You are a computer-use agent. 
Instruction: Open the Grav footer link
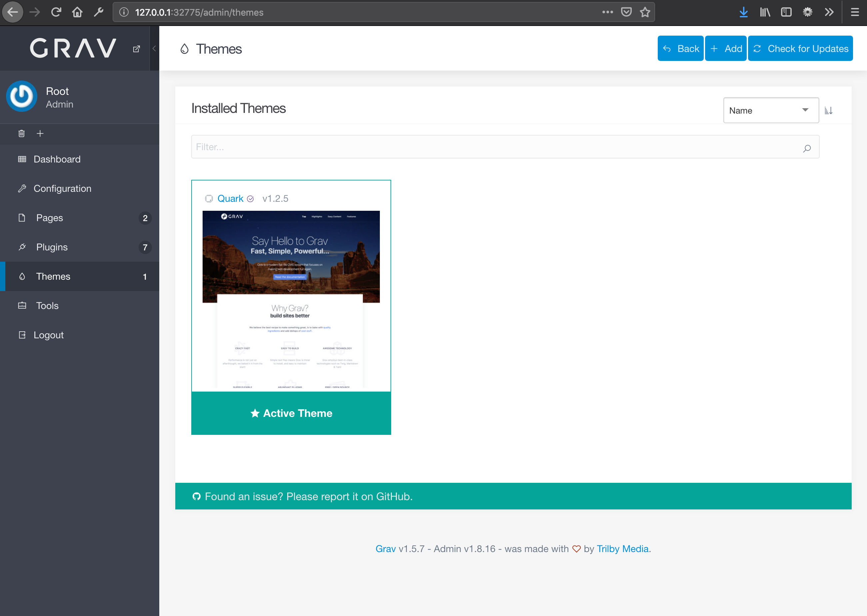[385, 549]
